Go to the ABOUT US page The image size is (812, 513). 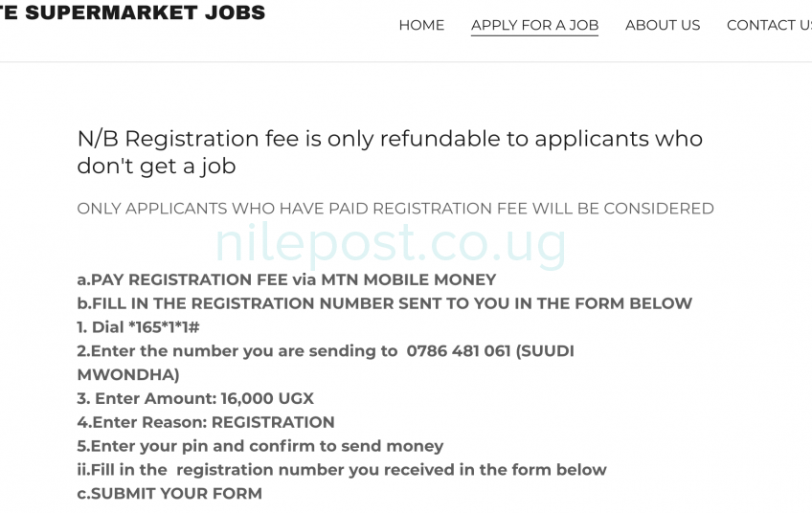coord(663,25)
